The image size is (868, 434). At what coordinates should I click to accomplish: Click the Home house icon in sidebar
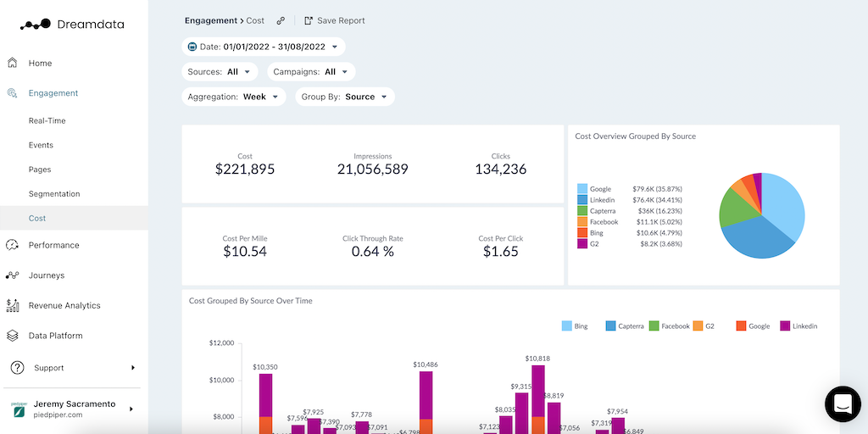(x=13, y=63)
